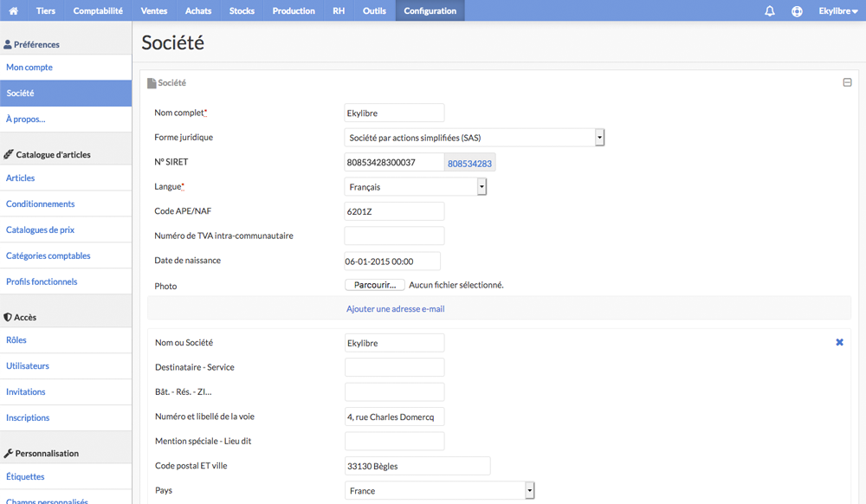Open Profils fonctionnels
The image size is (866, 504).
tap(66, 281)
